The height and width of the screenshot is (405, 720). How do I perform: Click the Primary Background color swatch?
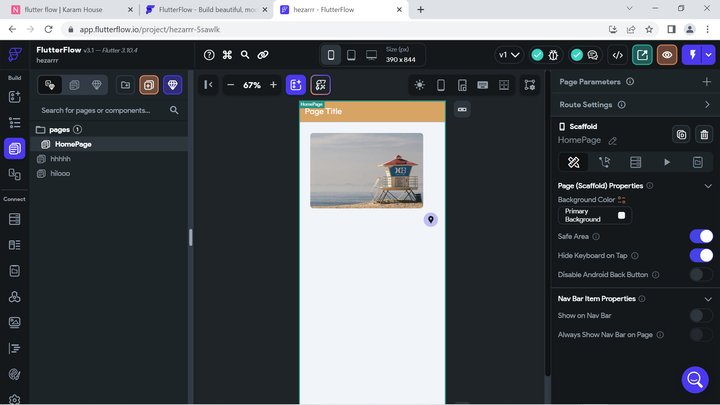pyautogui.click(x=621, y=215)
